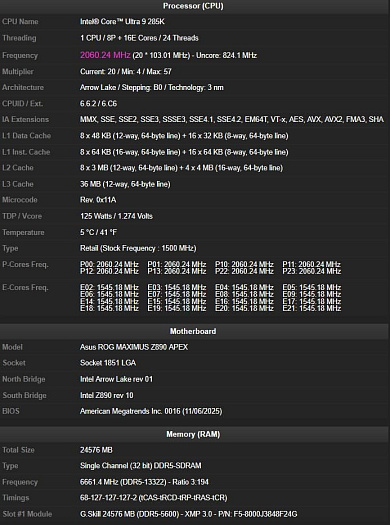390x525 pixels.
Task: Click the E15 core frequency entry
Action: point(177,301)
